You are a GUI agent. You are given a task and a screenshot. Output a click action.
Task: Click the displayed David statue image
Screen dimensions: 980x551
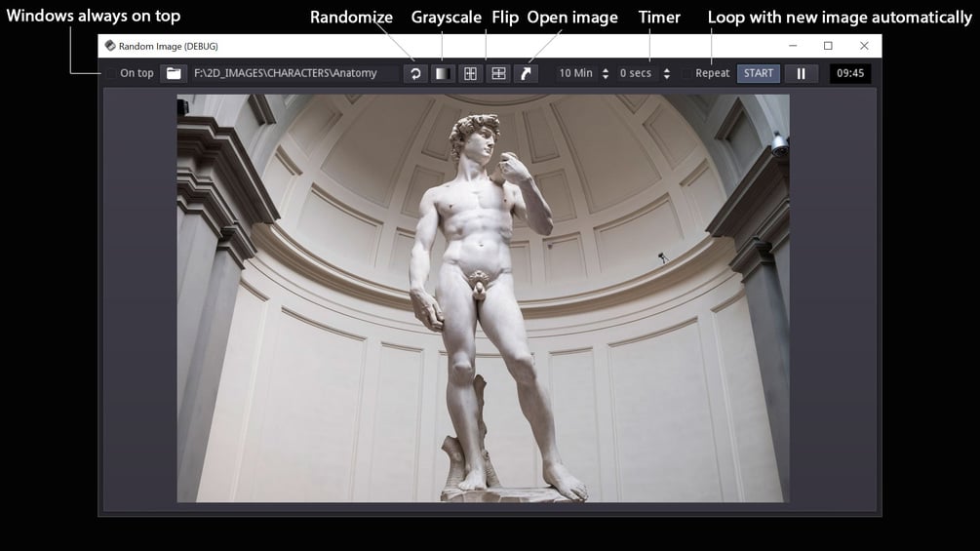pyautogui.click(x=483, y=298)
